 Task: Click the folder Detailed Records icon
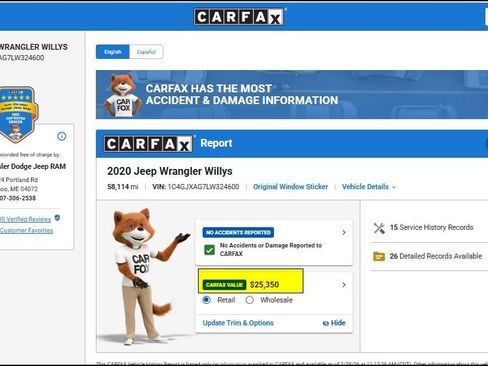click(x=379, y=256)
